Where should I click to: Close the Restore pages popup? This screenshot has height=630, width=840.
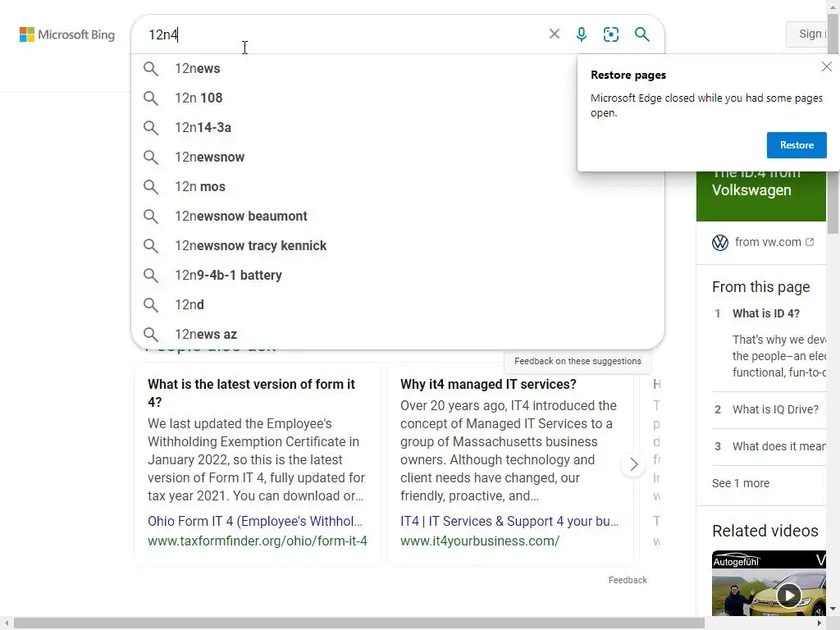tap(827, 66)
